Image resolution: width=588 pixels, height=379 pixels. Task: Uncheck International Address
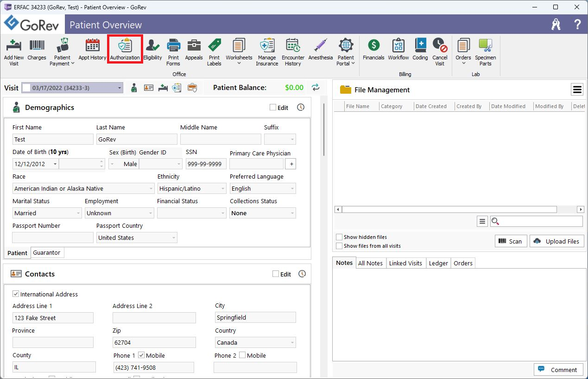pos(16,294)
